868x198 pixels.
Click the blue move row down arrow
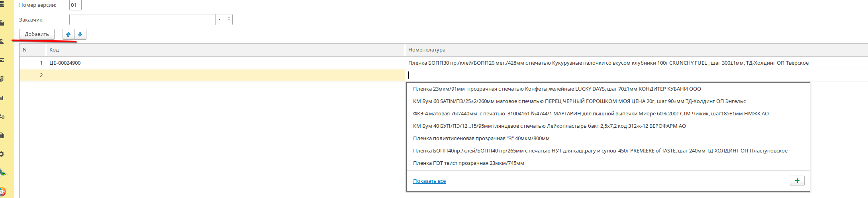80,34
